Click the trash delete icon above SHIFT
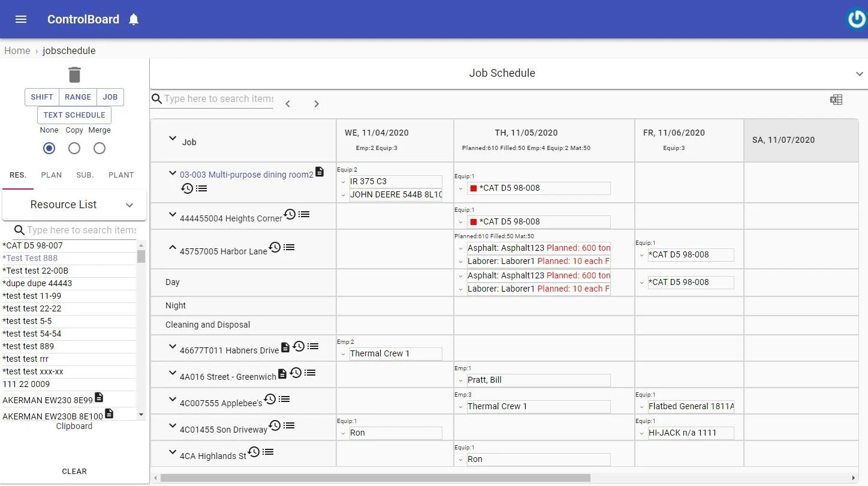This screenshot has width=868, height=486. 74,74
